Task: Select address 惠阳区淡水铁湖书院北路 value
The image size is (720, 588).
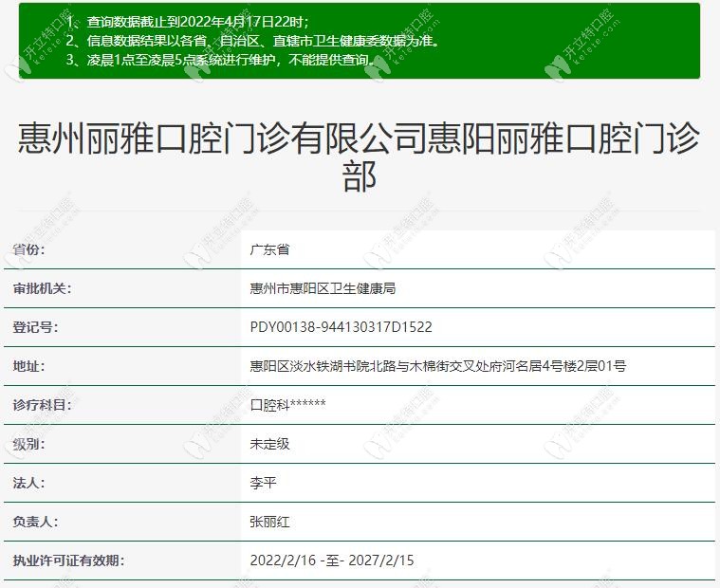Action: pyautogui.click(x=438, y=366)
